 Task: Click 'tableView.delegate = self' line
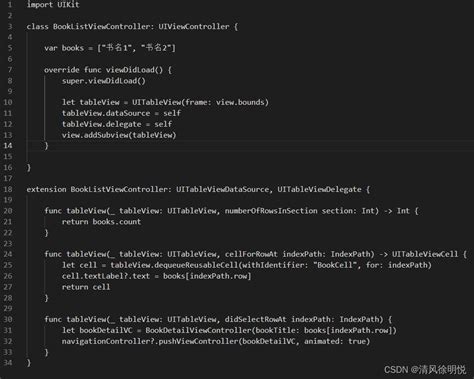[117, 124]
